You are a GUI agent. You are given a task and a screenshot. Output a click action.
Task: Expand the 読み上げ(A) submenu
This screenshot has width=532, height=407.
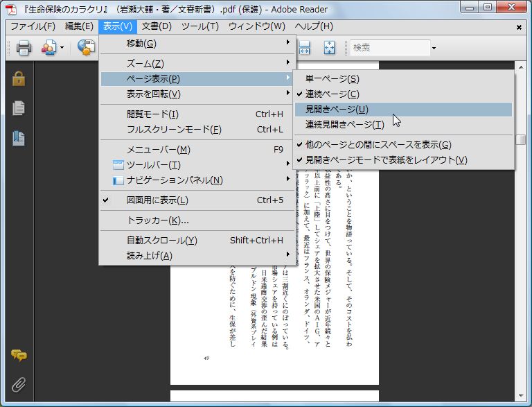pos(198,255)
